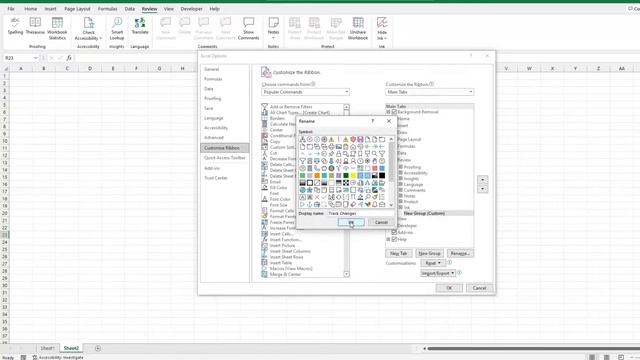640x360 pixels.
Task: Click the new sheet plus icon
Action: (x=98, y=348)
